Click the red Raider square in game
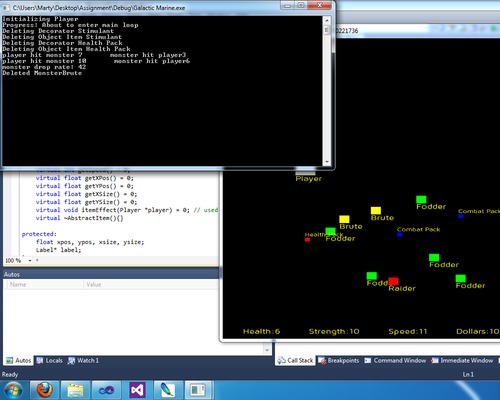Screen dimensions: 500x400 (393, 281)
